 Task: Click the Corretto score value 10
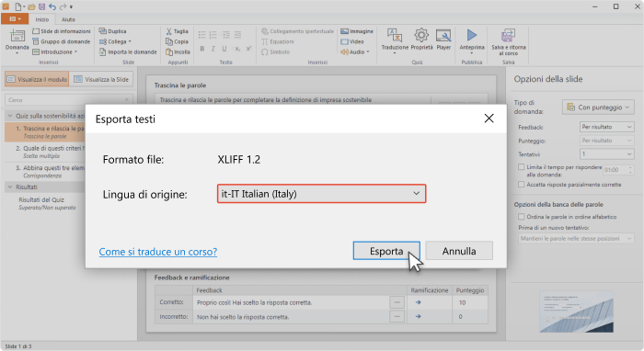coord(463,302)
